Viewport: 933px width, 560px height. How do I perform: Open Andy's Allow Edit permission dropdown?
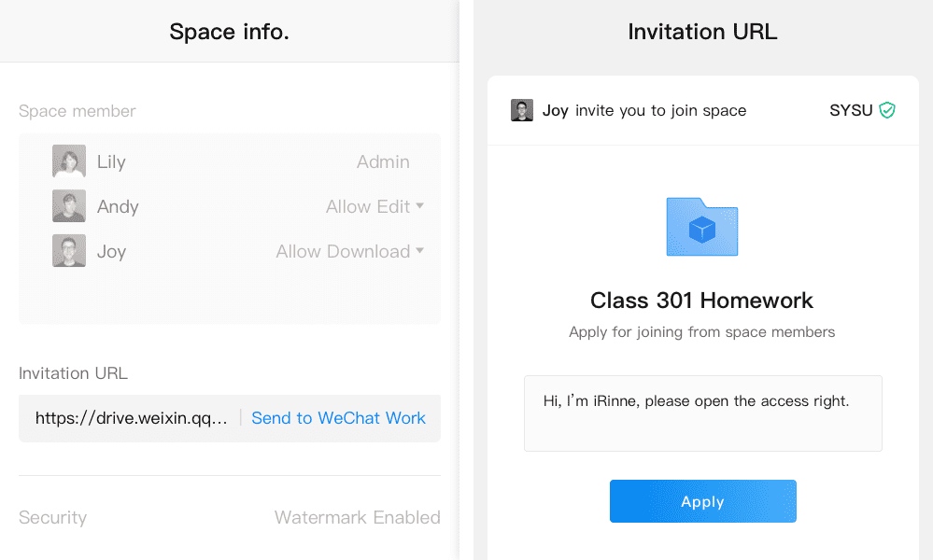tap(375, 206)
